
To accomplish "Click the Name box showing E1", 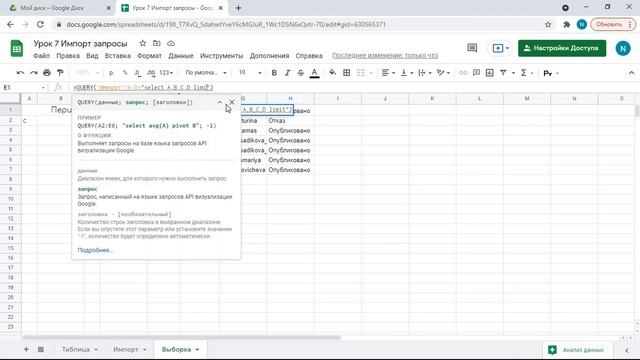I will click(x=24, y=87).
